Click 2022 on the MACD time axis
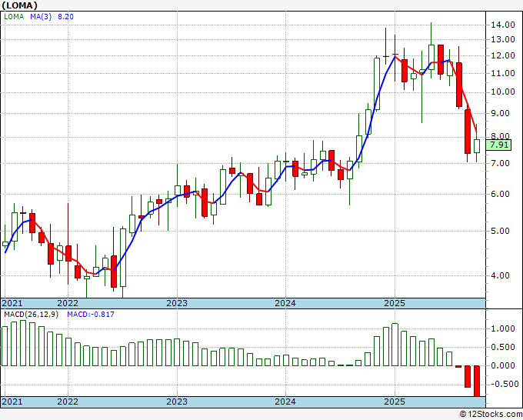The image size is (523, 420). pos(68,402)
